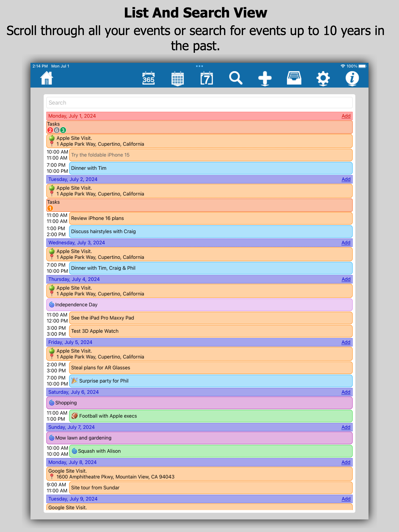Image resolution: width=399 pixels, height=532 pixels.
Task: Open the Dinner with Tim event
Action: click(211, 168)
